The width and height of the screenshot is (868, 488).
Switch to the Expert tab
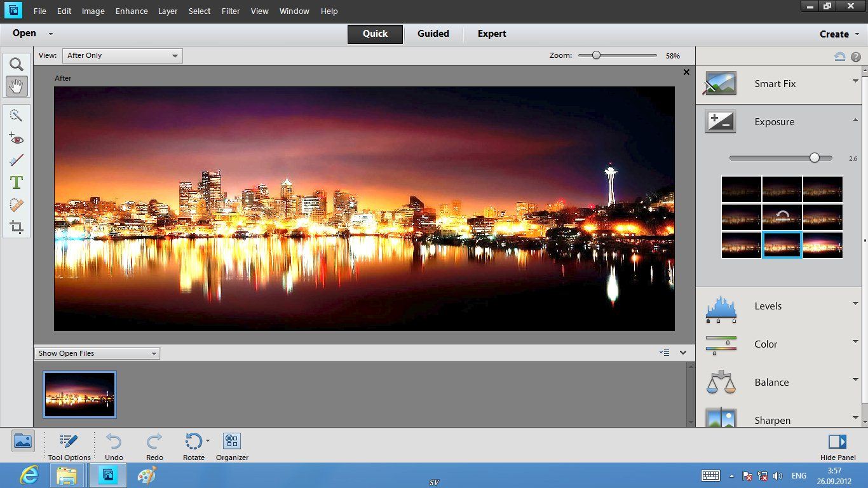(x=492, y=34)
